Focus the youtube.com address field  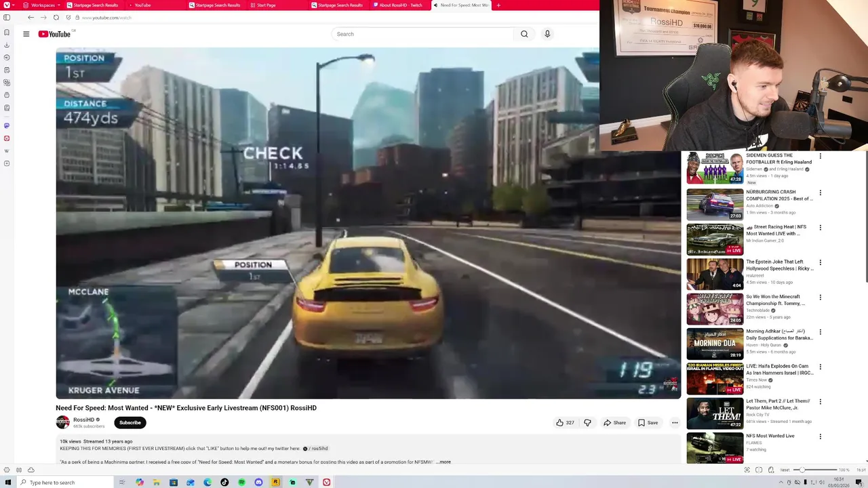pos(106,18)
